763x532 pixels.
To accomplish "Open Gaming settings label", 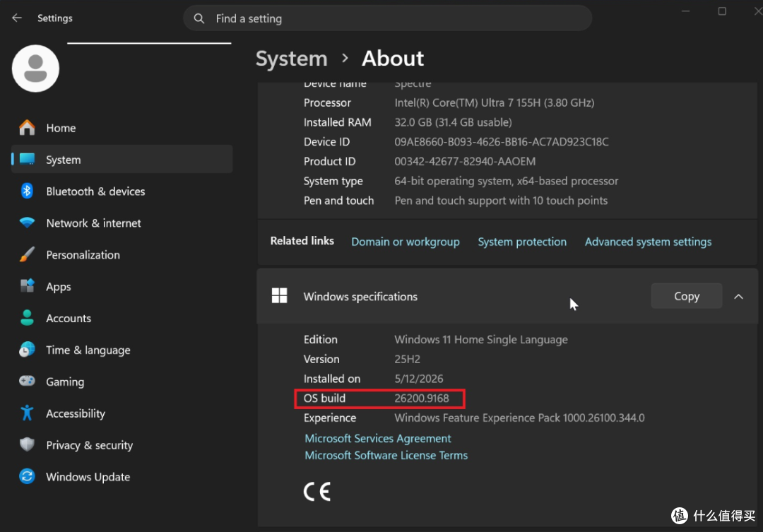I will coord(65,382).
